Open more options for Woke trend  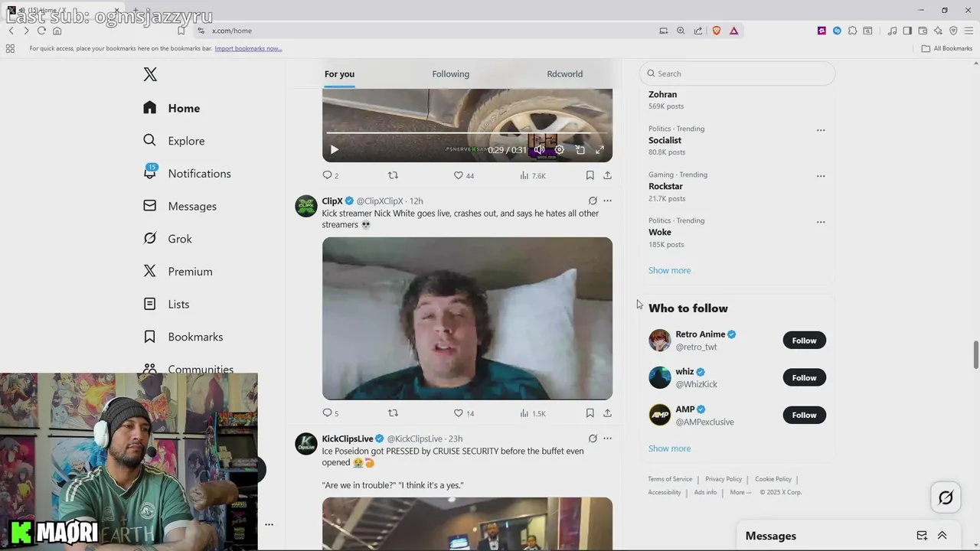click(821, 222)
